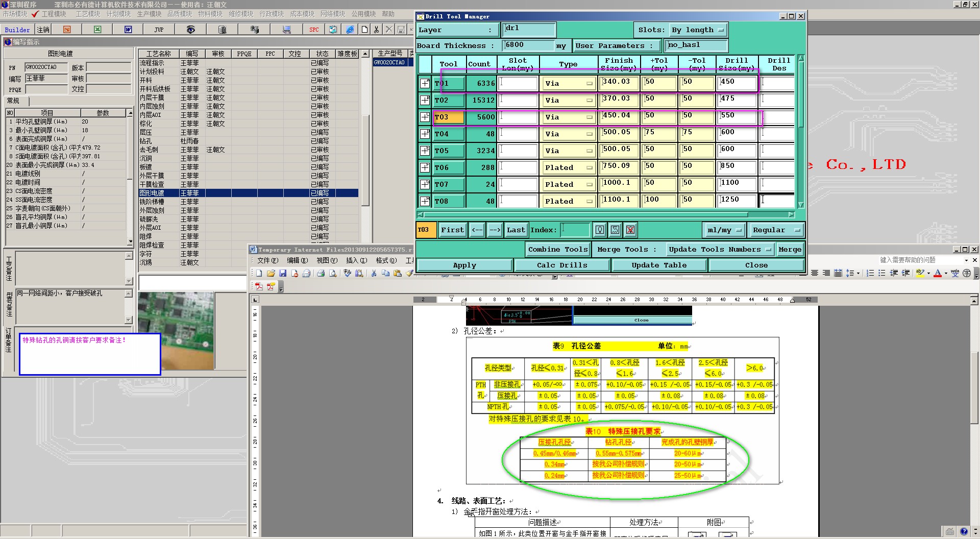This screenshot has width=980, height=539.
Task: Open the Type dropdown for T06 Plated
Action: pos(568,167)
